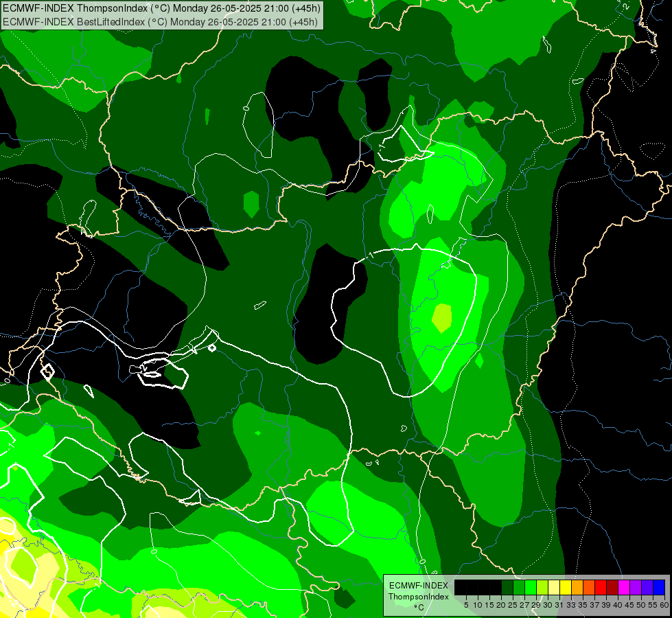Select the pale yellow 30–31 legend swatch
Image resolution: width=672 pixels, height=618 pixels.
[x=554, y=587]
